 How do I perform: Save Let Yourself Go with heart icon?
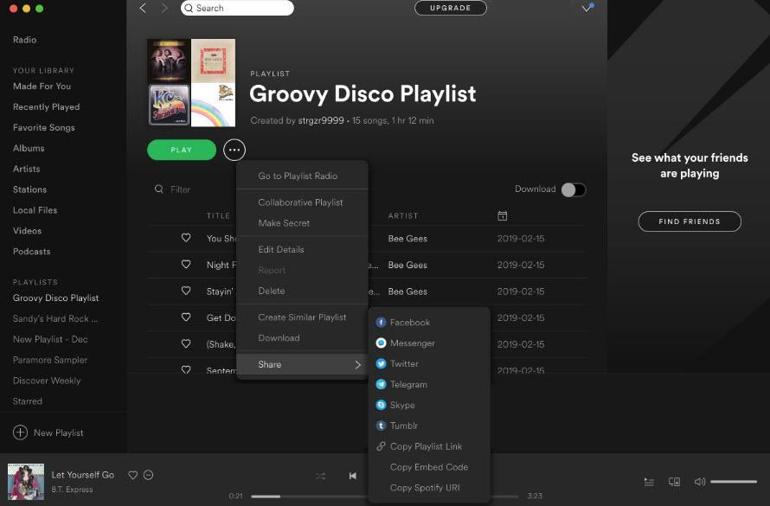pyautogui.click(x=133, y=475)
